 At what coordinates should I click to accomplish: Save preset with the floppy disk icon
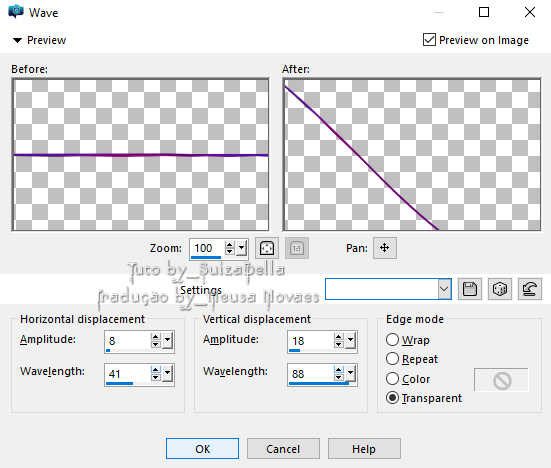pos(470,289)
